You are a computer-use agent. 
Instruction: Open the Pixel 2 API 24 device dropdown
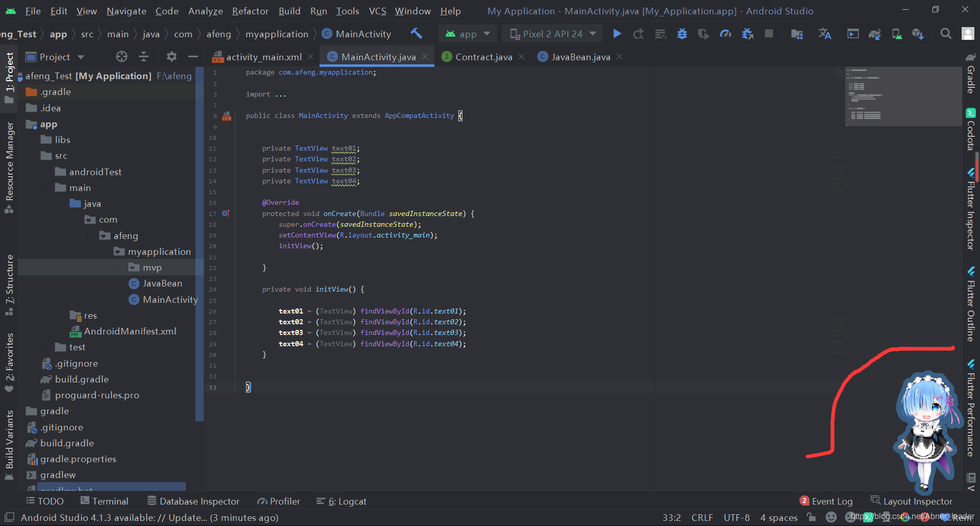553,34
